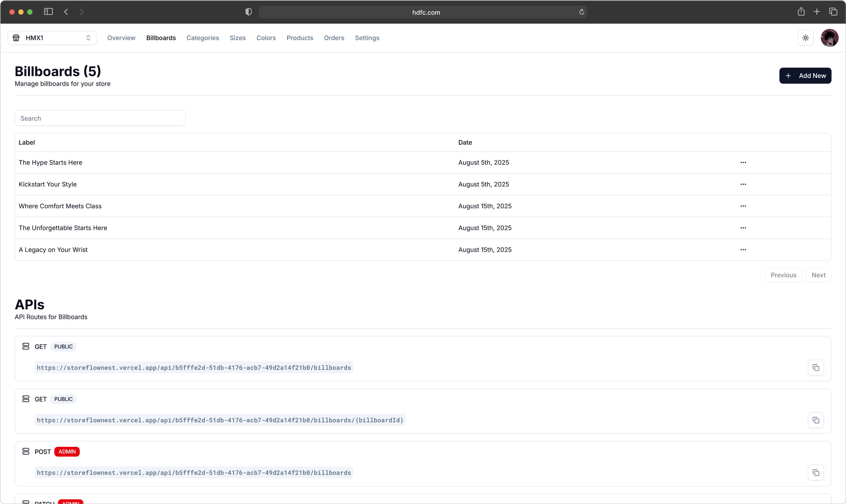Copy the GET billboardId API URL
This screenshot has width=846, height=504.
816,420
